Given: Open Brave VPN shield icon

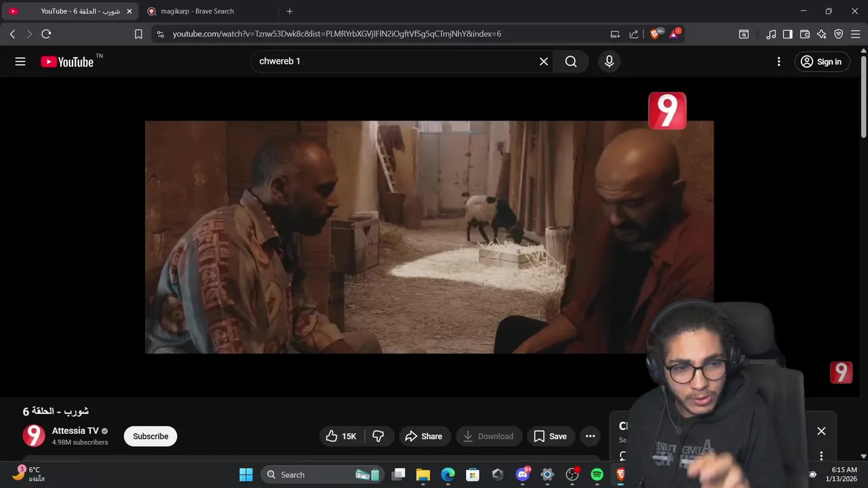Looking at the screenshot, I should click(839, 34).
